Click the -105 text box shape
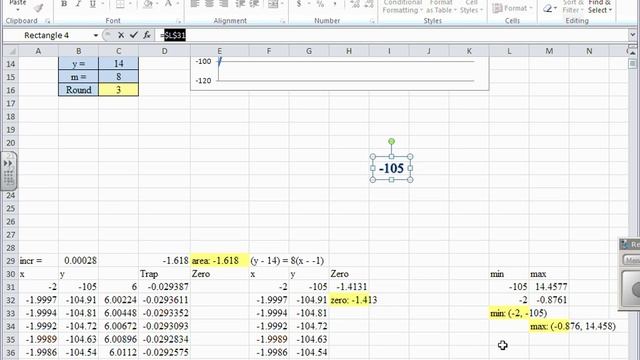The width and height of the screenshot is (640, 360). tap(391, 168)
